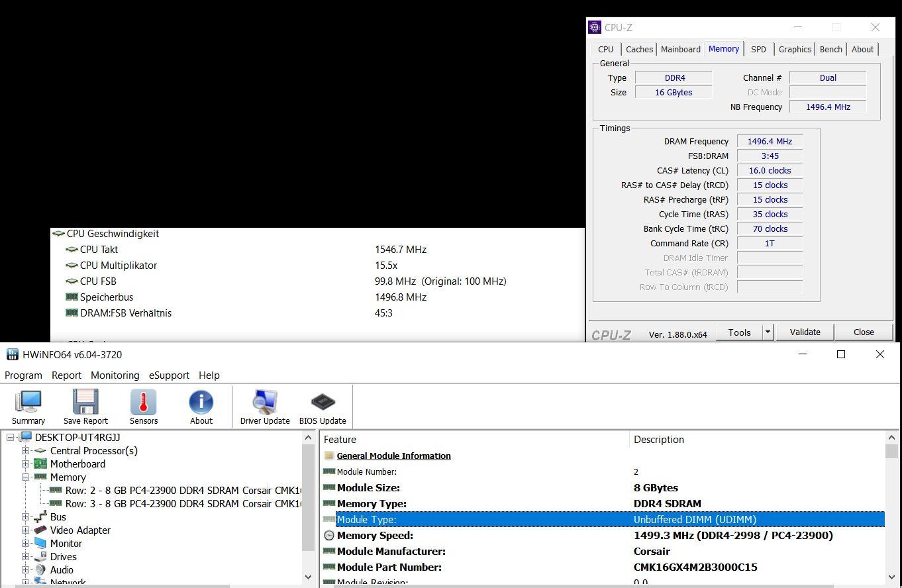Click the CAS# Latency 16.0 clocks field
Screen dimensions: 902x588
(770, 170)
